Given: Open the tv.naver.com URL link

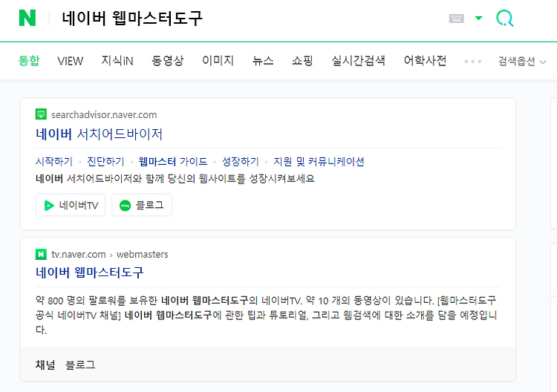Looking at the screenshot, I should 79,254.
